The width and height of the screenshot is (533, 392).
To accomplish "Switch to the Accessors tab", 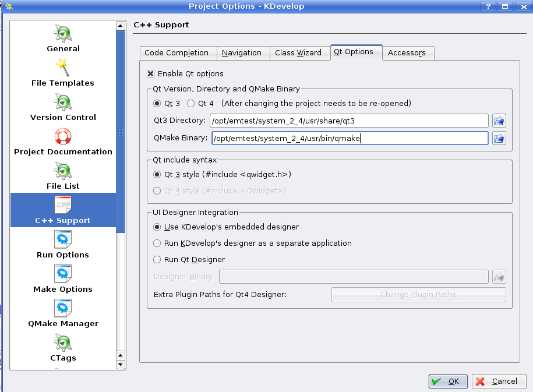I will point(407,53).
